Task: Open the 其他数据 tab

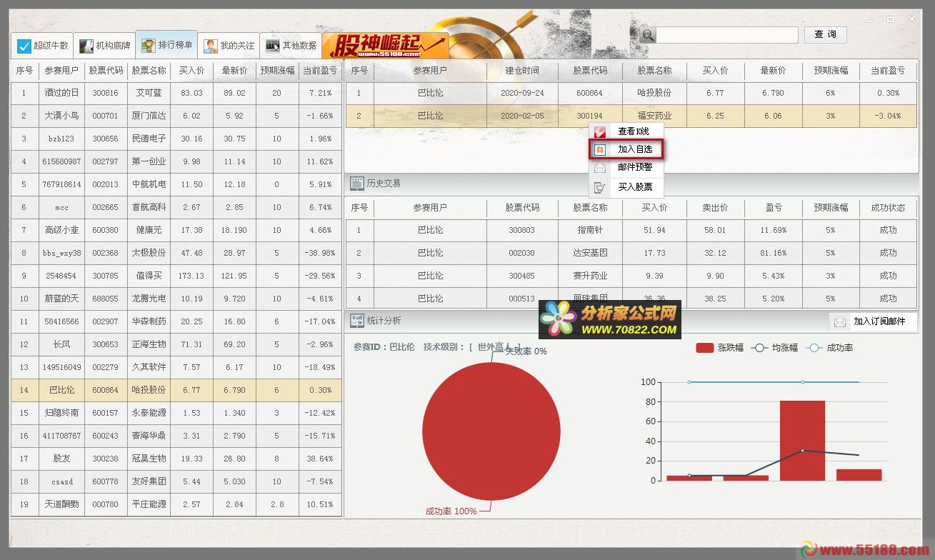Action: pos(291,46)
